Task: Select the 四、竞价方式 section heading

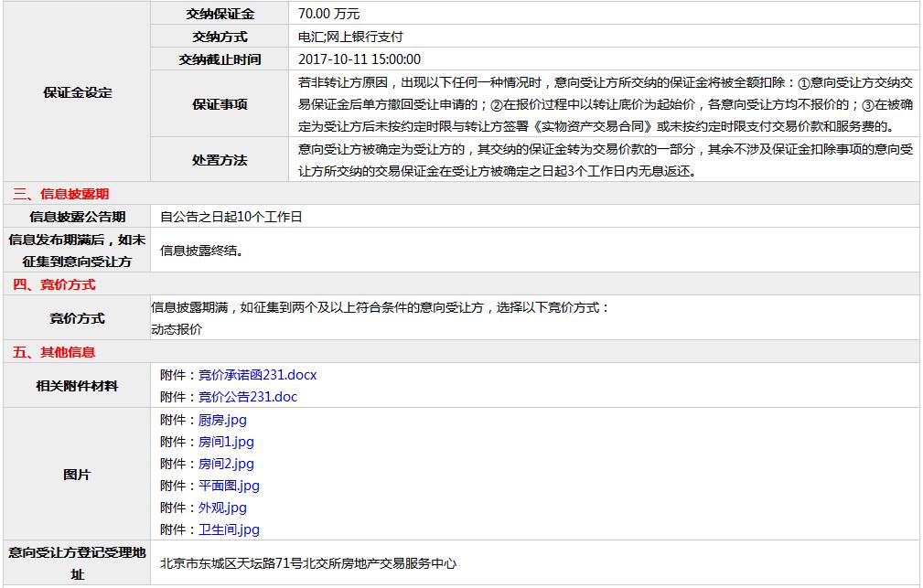Action: [54, 284]
